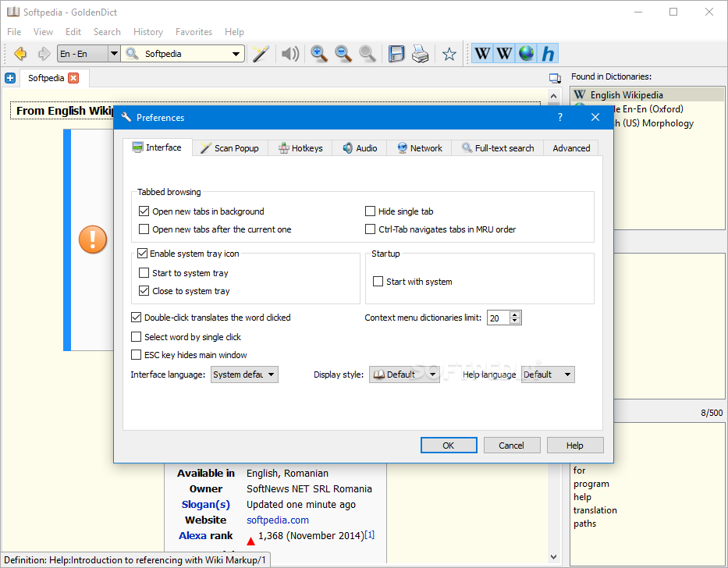The width and height of the screenshot is (728, 568).
Task: Toggle the first Wikipedia W dictionary icon
Action: (x=482, y=54)
